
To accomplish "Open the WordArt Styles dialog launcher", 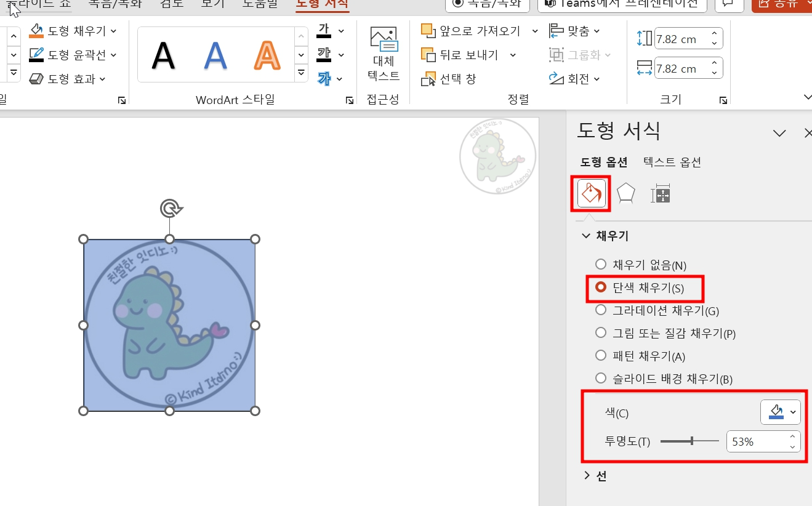I will coord(350,100).
